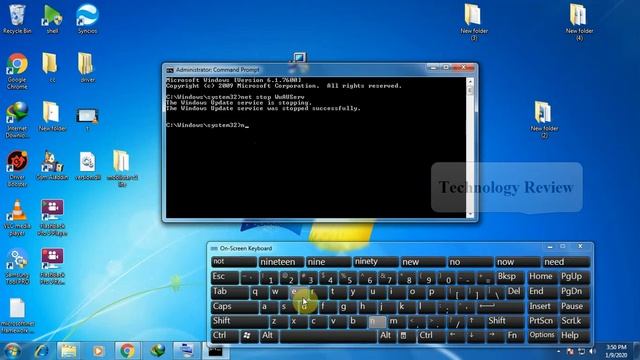The image size is (640, 360).
Task: Click the Del key on keyboard
Action: pyautogui.click(x=515, y=292)
